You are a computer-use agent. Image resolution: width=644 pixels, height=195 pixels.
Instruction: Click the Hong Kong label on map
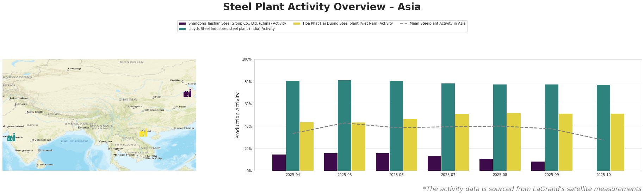[x=184, y=128]
